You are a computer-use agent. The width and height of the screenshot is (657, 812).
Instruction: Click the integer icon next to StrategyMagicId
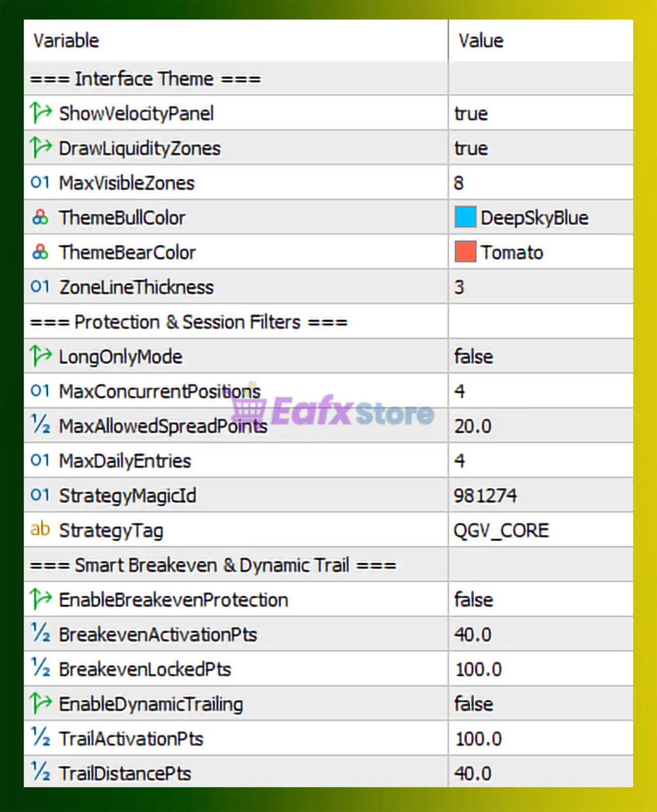(40, 495)
